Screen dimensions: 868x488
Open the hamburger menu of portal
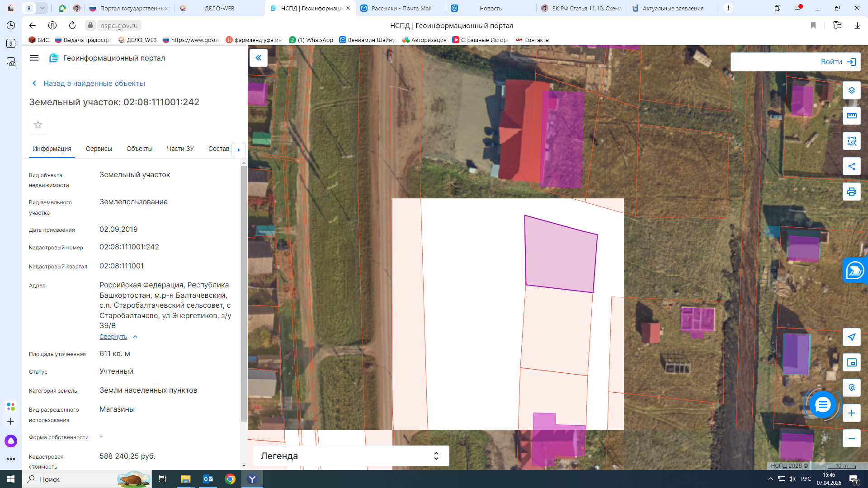point(34,58)
